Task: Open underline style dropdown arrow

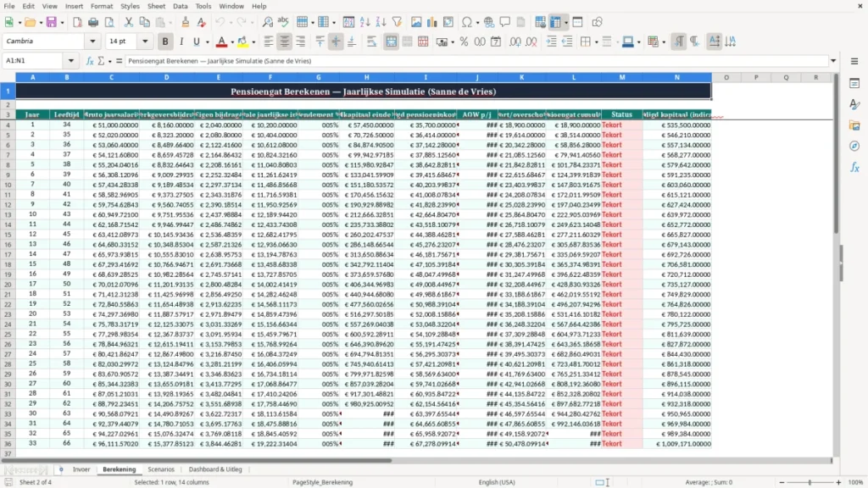Action: (x=208, y=42)
